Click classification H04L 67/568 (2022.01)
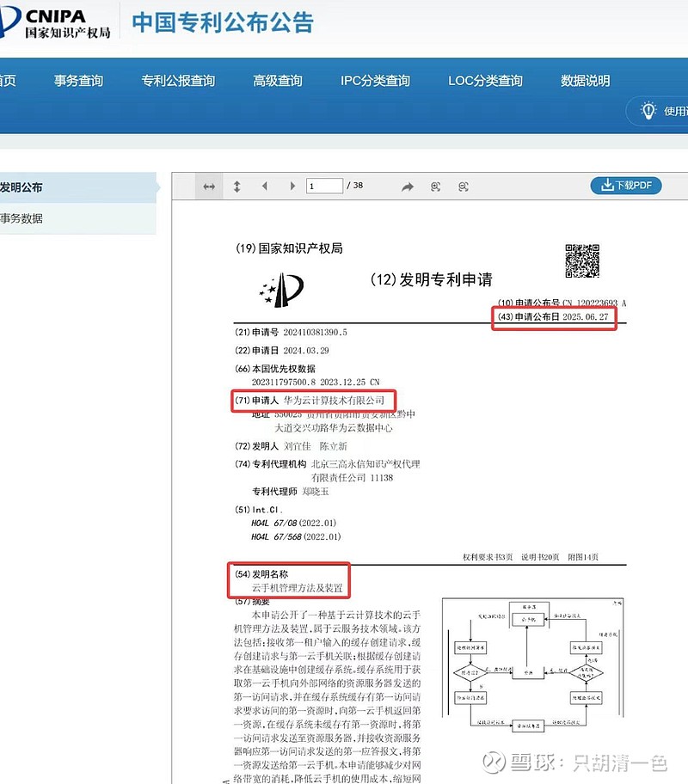Viewport: 688px width, 784px height. click(x=296, y=536)
